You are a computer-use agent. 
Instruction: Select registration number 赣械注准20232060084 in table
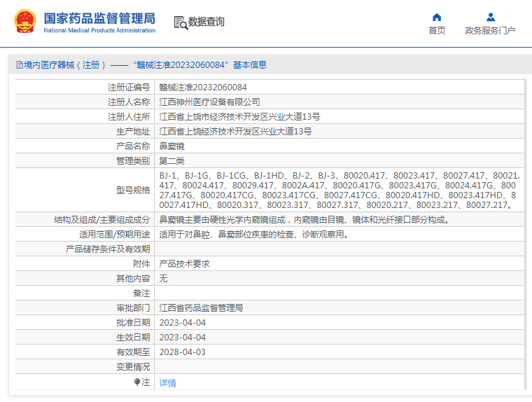point(203,88)
